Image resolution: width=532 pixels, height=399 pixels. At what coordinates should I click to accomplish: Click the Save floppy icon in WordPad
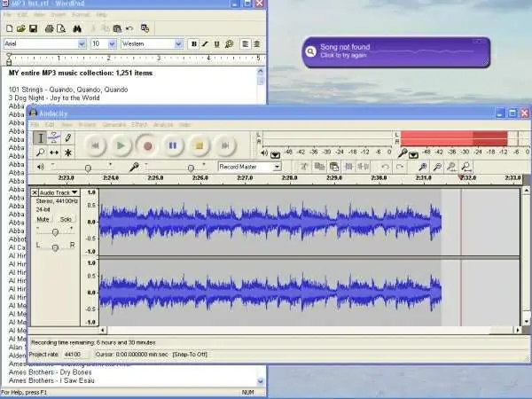33,28
